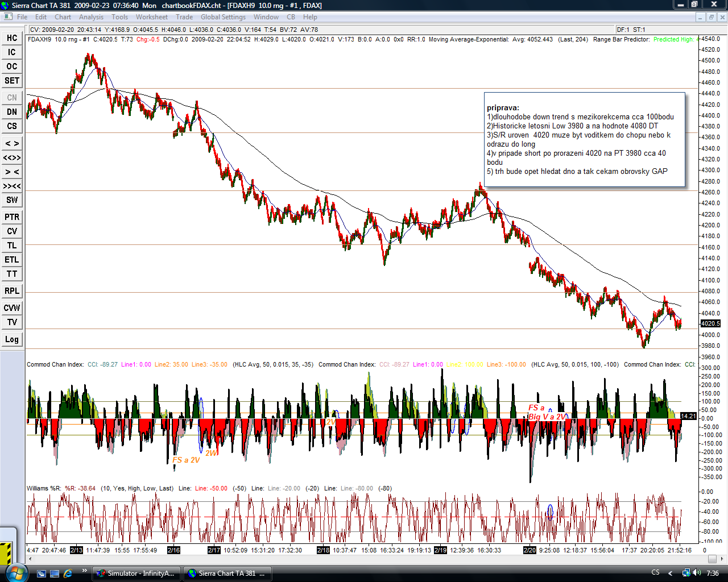Click the SW toolbar button
This screenshot has width=728, height=582.
[x=12, y=200]
